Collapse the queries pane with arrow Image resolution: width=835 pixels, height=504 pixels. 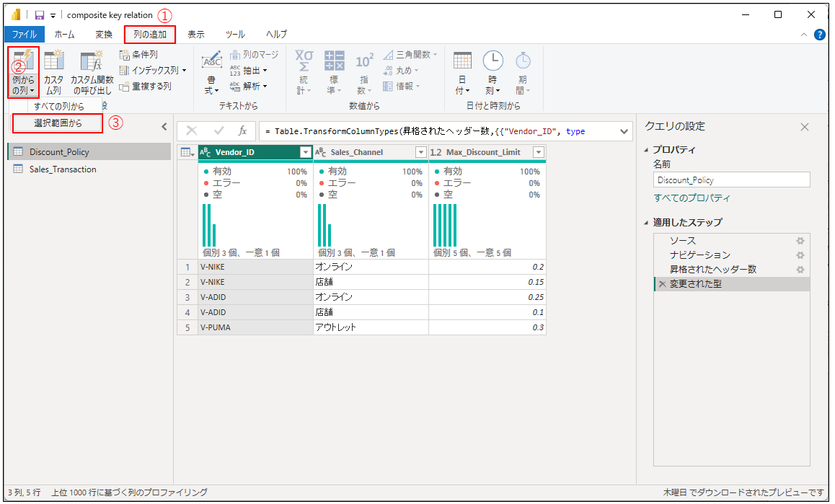164,127
